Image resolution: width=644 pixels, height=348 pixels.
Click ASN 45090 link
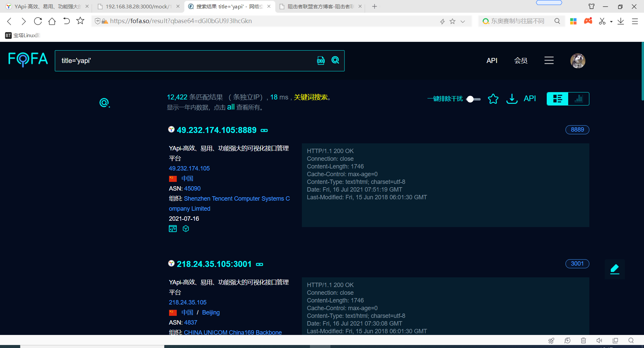[x=193, y=189]
